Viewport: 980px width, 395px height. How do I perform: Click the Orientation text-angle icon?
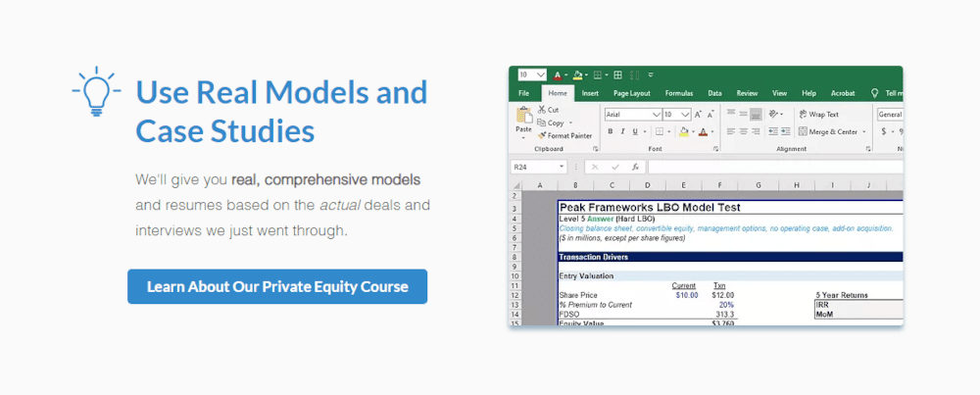coord(773,114)
